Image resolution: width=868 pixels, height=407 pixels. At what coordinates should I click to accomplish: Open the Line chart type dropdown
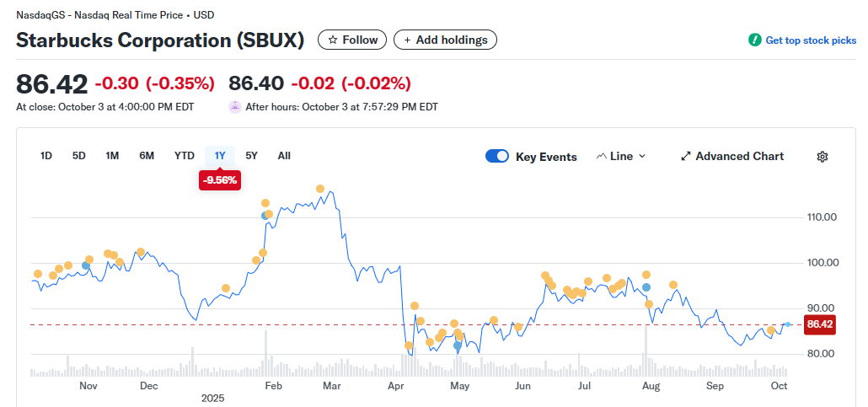pyautogui.click(x=620, y=157)
